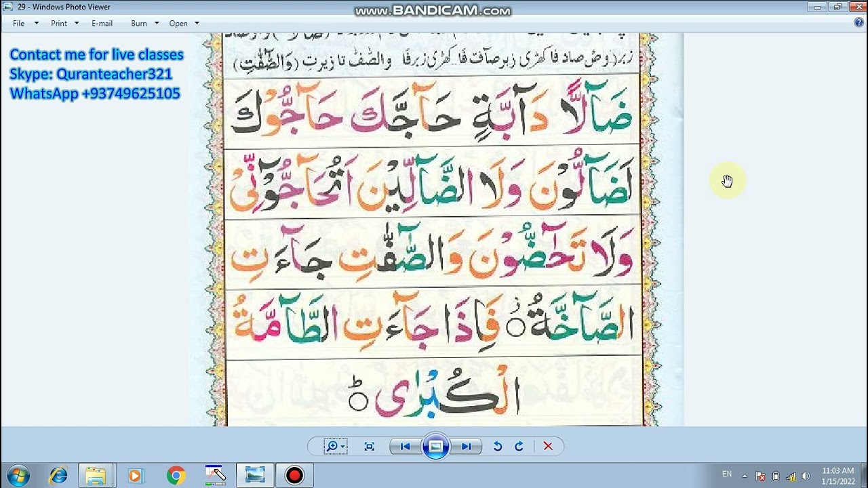Launch Google Chrome from taskbar
868x488 pixels.
click(176, 476)
